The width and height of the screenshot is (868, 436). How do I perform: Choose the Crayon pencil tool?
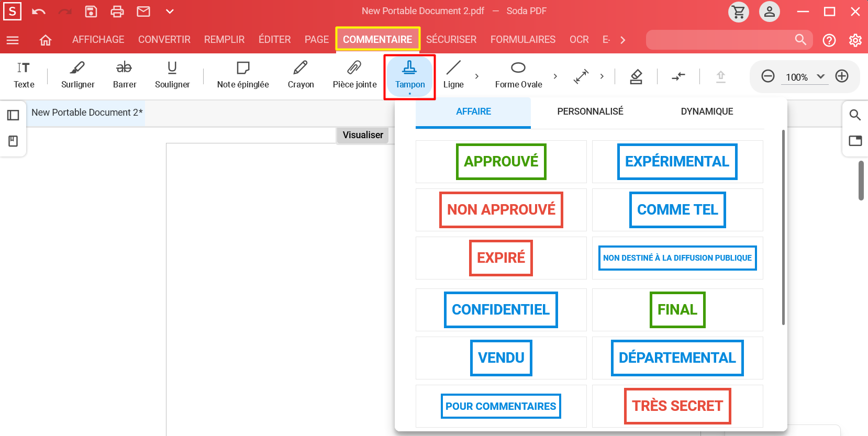pos(301,75)
